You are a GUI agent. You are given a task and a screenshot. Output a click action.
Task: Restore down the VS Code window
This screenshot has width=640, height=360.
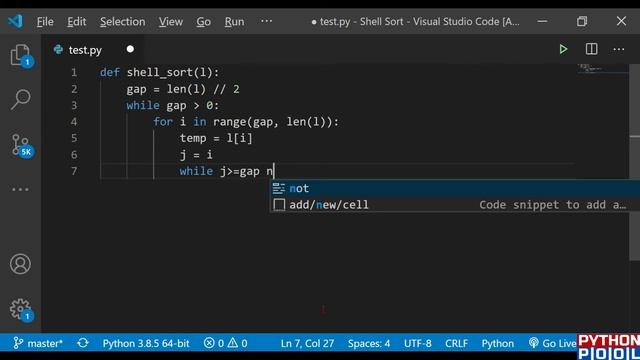coord(582,21)
